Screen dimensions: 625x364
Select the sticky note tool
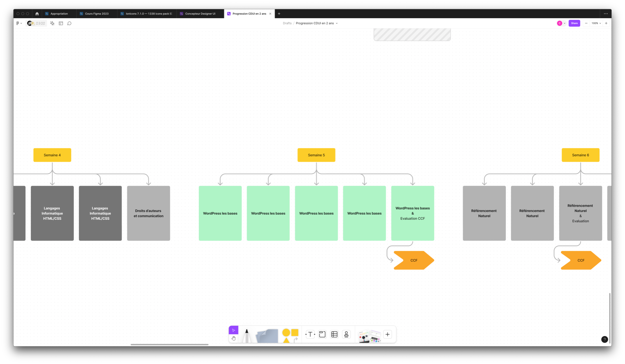coord(267,336)
